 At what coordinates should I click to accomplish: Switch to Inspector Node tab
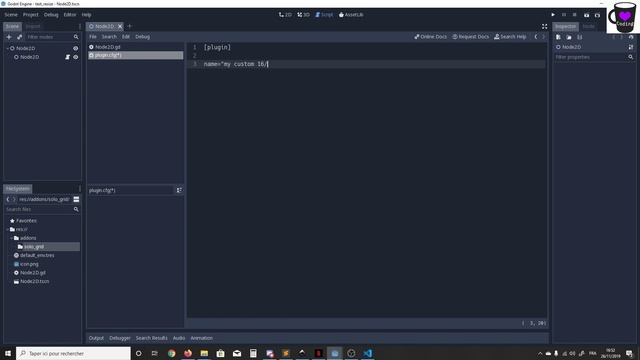pos(588,27)
